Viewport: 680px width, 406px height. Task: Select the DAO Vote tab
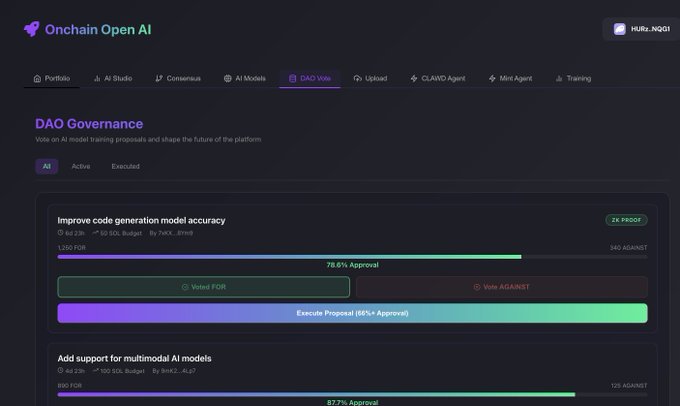pyautogui.click(x=310, y=79)
